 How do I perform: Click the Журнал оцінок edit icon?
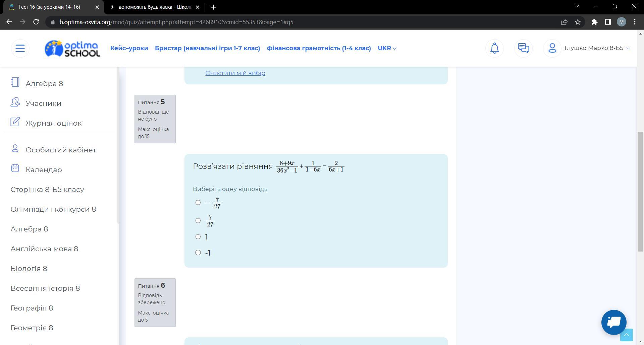point(15,122)
